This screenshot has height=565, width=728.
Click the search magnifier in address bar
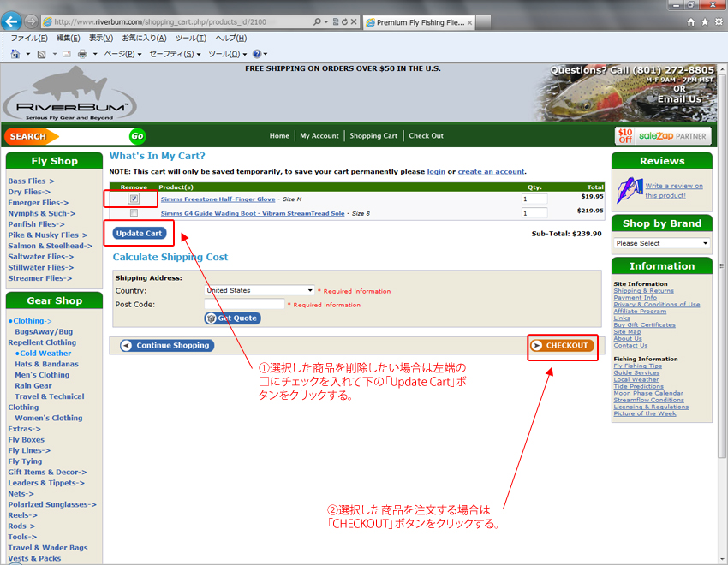pos(317,21)
